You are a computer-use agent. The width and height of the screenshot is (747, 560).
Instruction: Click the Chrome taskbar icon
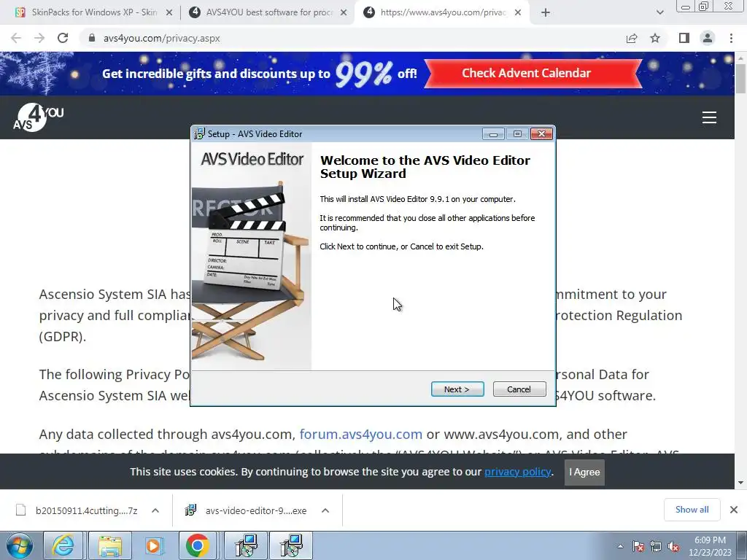(x=197, y=545)
